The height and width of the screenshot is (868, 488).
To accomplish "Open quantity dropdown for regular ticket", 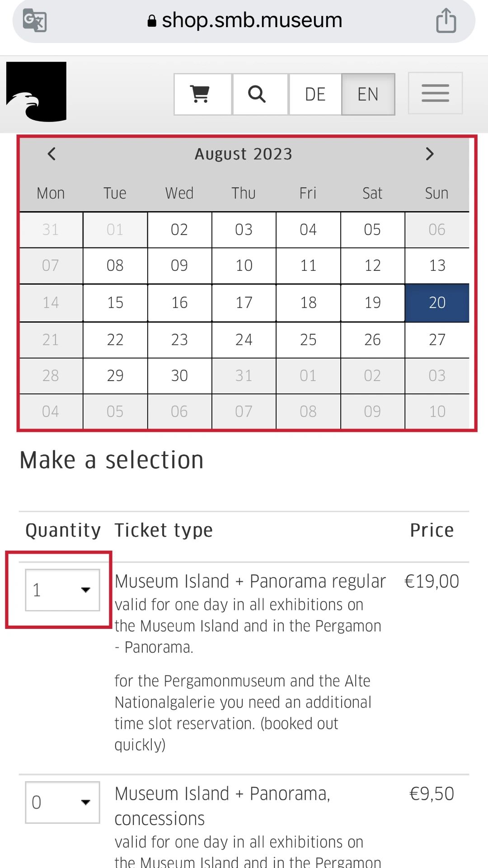I will click(62, 590).
